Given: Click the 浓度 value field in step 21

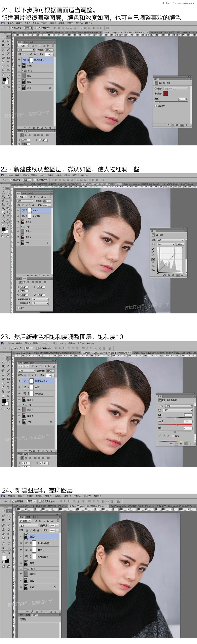Looking at the screenshot, I should pyautogui.click(x=182, y=99).
